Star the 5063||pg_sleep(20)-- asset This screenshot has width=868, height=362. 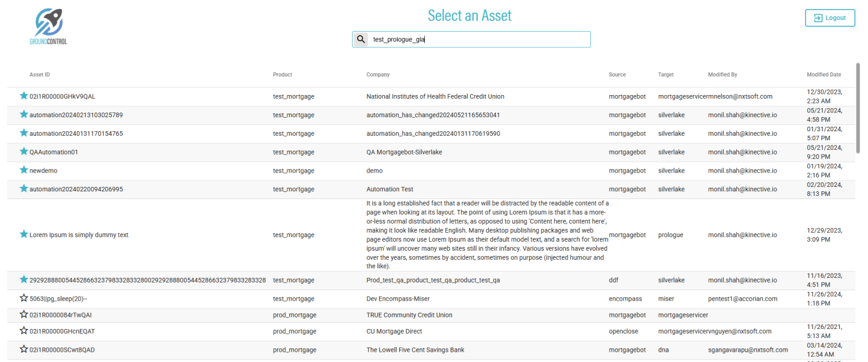[24, 298]
